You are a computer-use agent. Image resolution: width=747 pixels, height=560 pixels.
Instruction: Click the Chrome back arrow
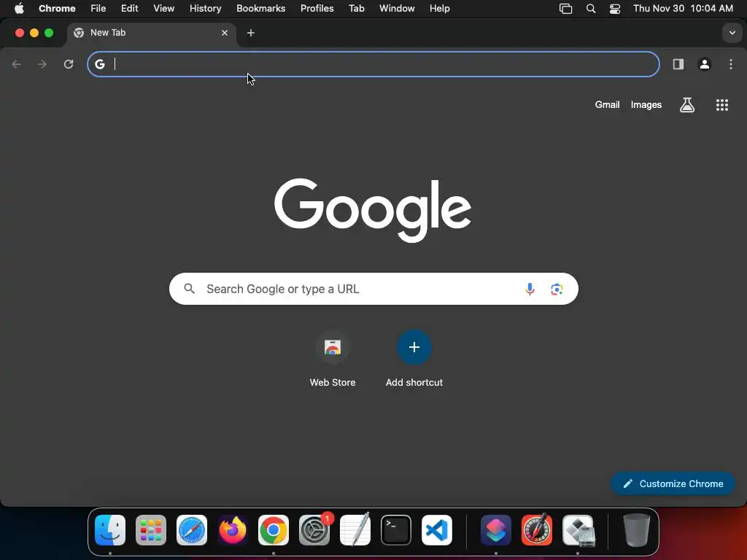pos(16,64)
